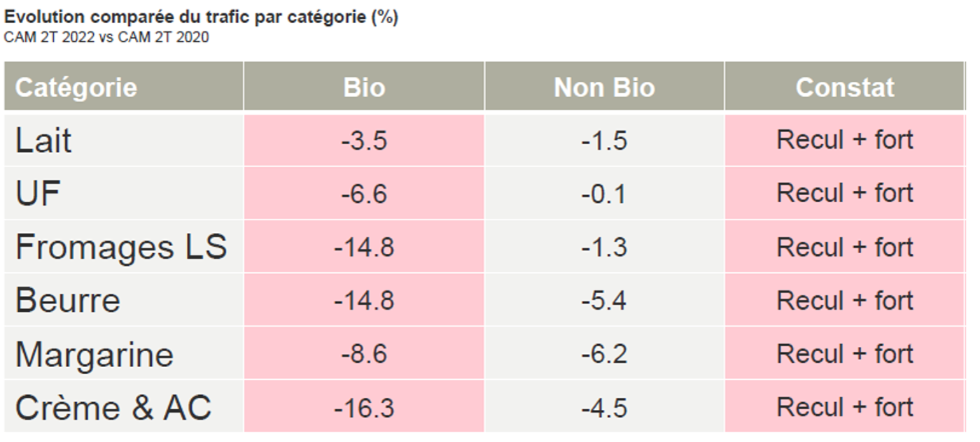Select the Constat column header
980x442 pixels.
845,87
